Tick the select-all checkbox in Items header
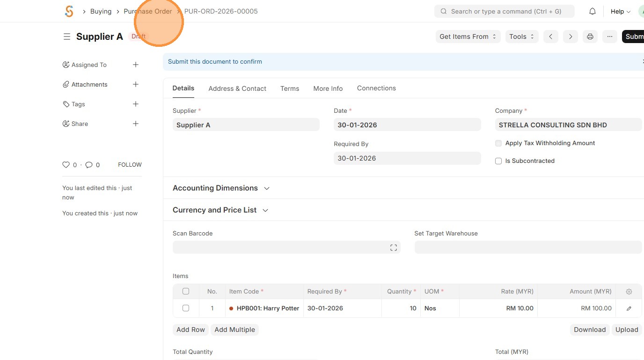Viewport: 644px width, 360px height. click(x=186, y=291)
